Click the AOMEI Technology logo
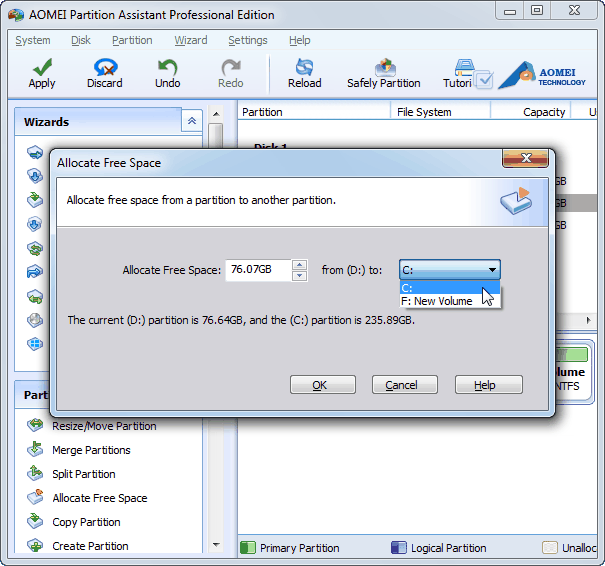The height and width of the screenshot is (566, 605). coord(542,75)
